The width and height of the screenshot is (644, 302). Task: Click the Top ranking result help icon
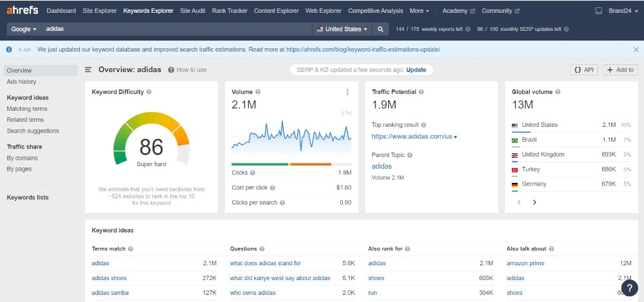(424, 125)
